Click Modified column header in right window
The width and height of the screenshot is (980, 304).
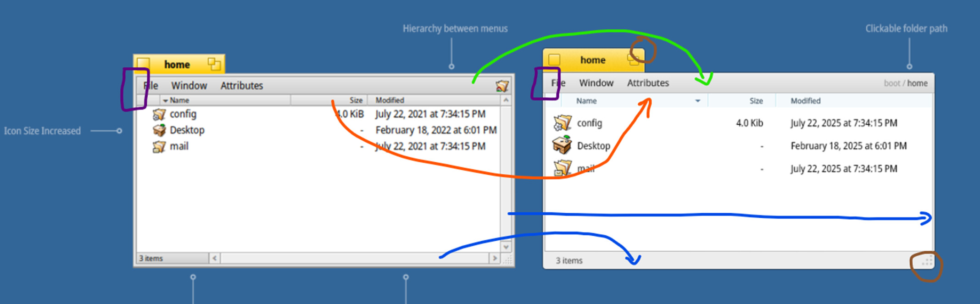click(854, 101)
